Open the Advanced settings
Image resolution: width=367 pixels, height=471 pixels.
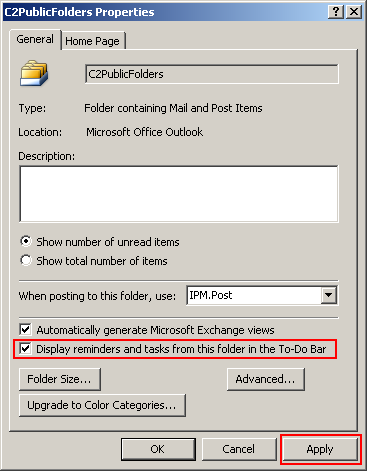[x=266, y=379]
